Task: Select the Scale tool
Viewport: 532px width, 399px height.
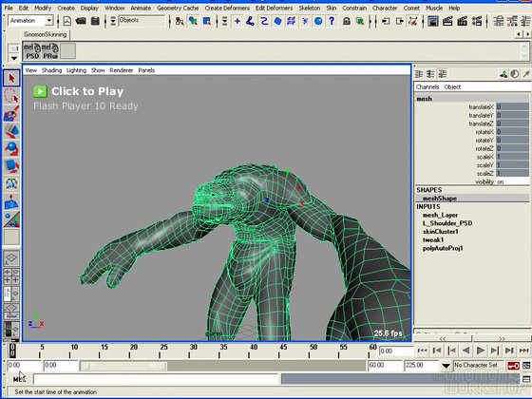Action: (x=11, y=166)
